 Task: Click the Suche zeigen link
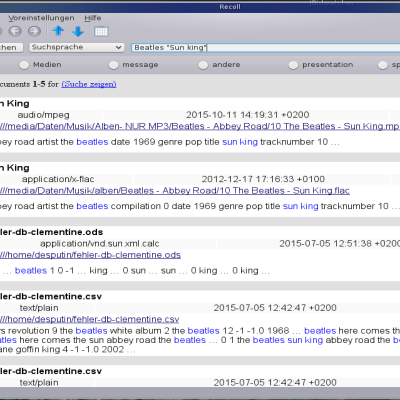click(89, 84)
